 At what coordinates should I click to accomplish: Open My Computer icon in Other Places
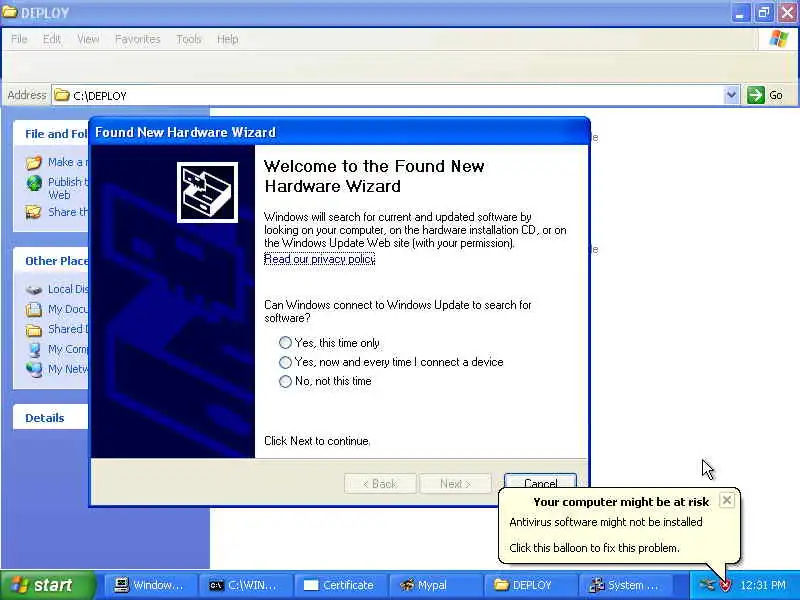pos(34,349)
